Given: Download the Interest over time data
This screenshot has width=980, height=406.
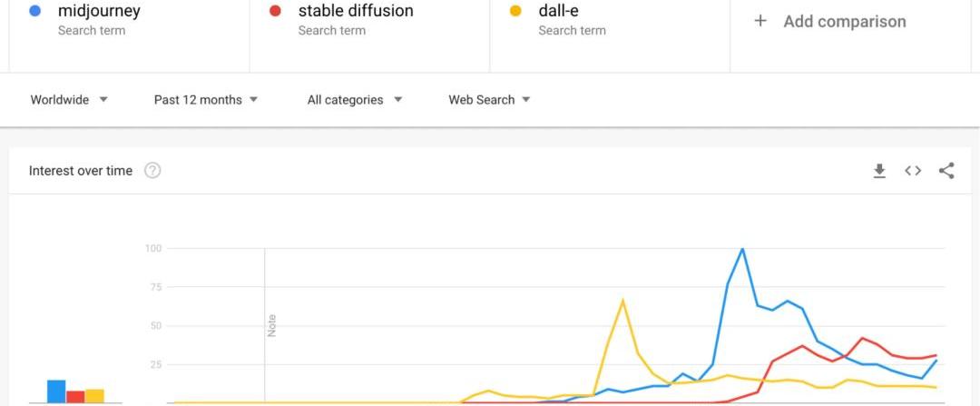Looking at the screenshot, I should 878,171.
